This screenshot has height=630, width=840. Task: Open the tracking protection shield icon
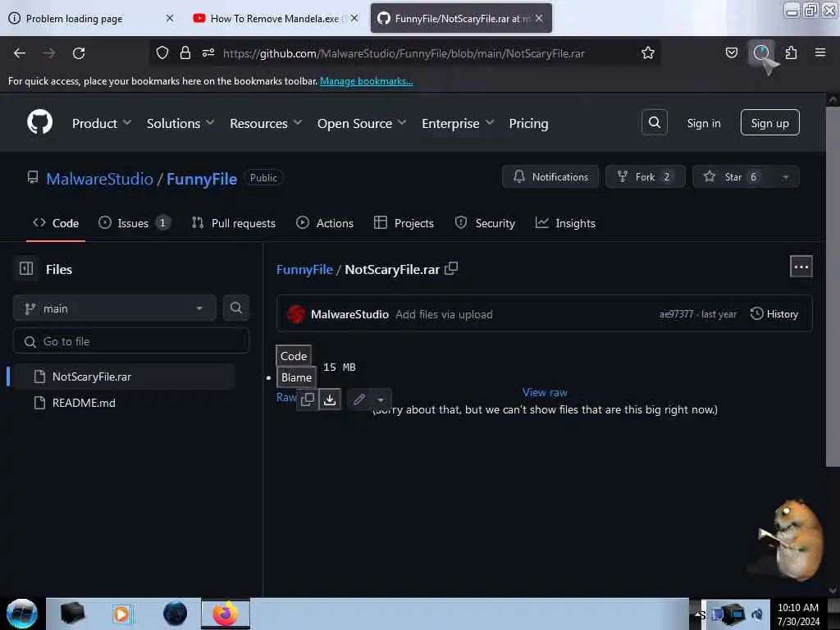click(162, 52)
